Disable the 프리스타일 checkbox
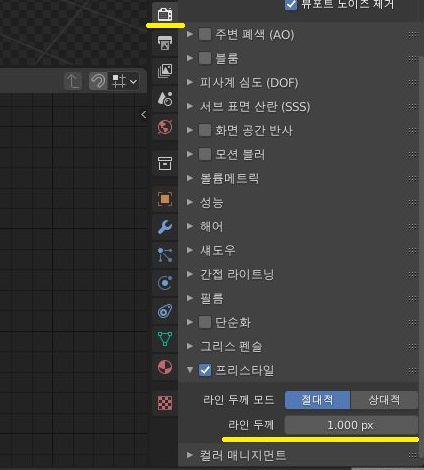The image size is (424, 470). 205,370
